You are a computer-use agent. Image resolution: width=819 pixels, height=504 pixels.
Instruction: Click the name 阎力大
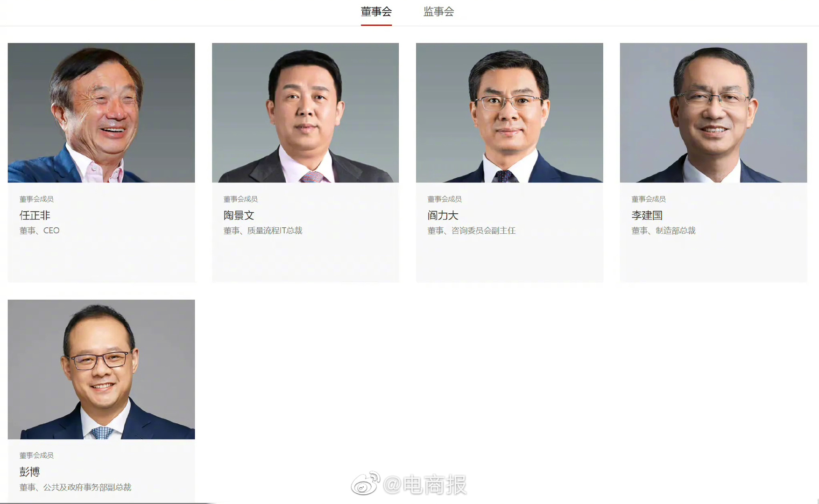tap(443, 215)
